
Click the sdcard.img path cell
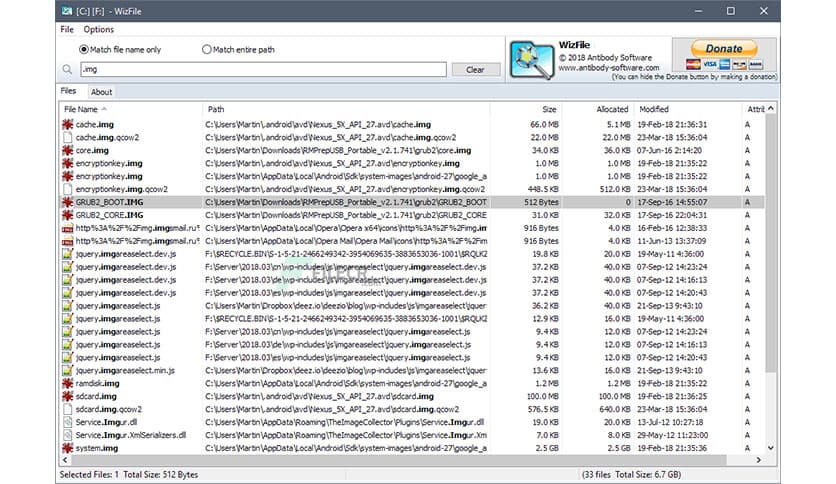pos(319,396)
